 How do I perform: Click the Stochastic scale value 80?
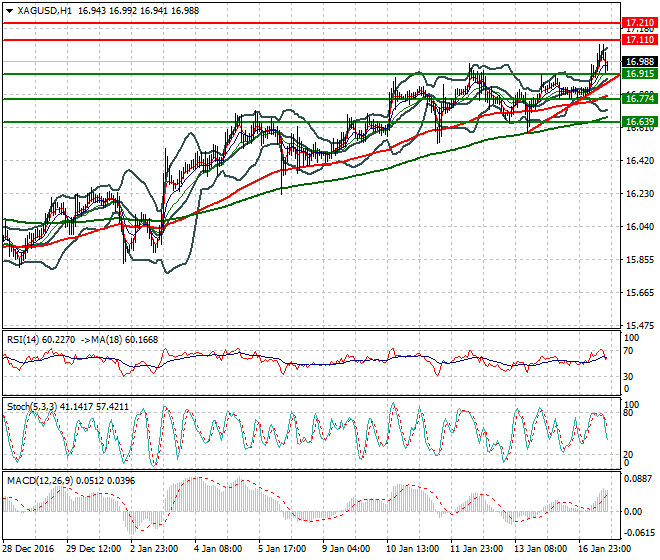[x=628, y=413]
